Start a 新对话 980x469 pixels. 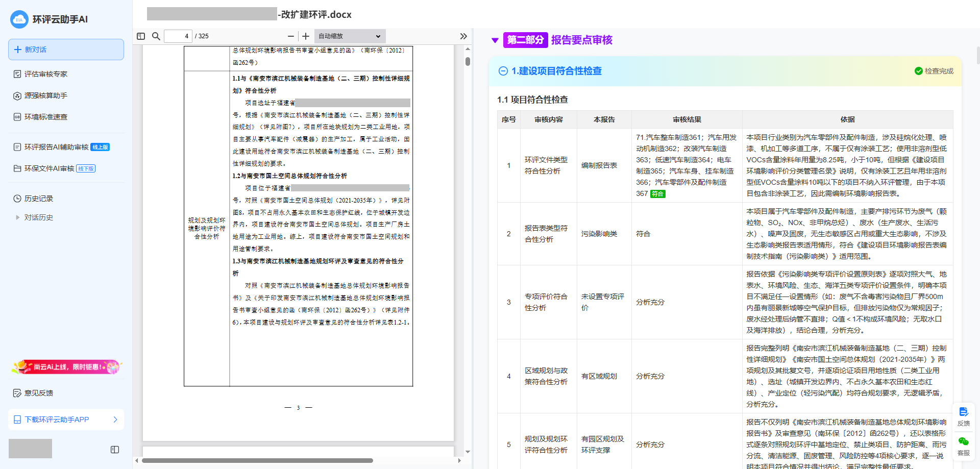click(x=66, y=50)
